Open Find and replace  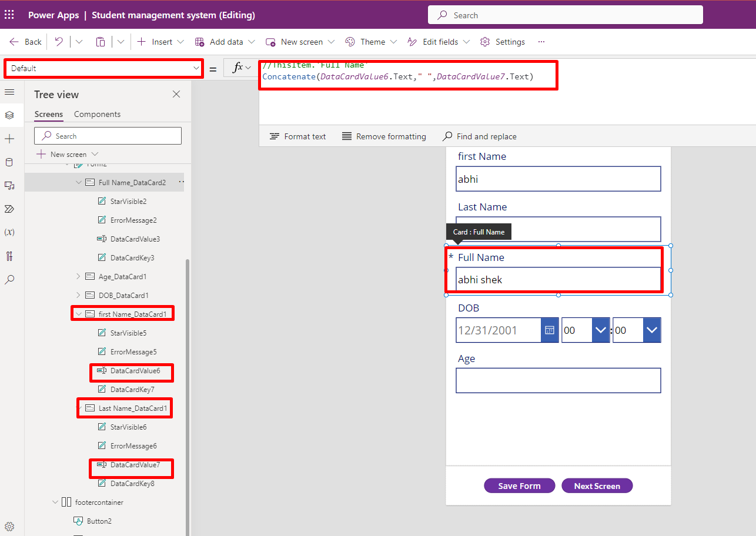[x=480, y=136]
